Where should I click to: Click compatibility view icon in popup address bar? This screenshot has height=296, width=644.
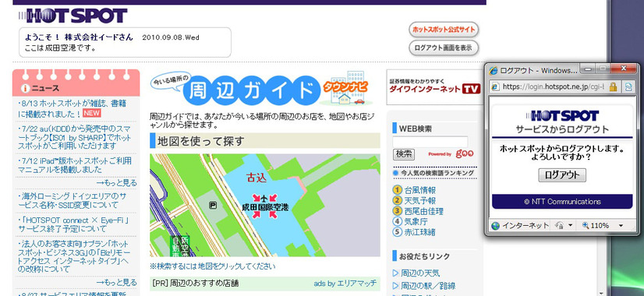(x=628, y=86)
